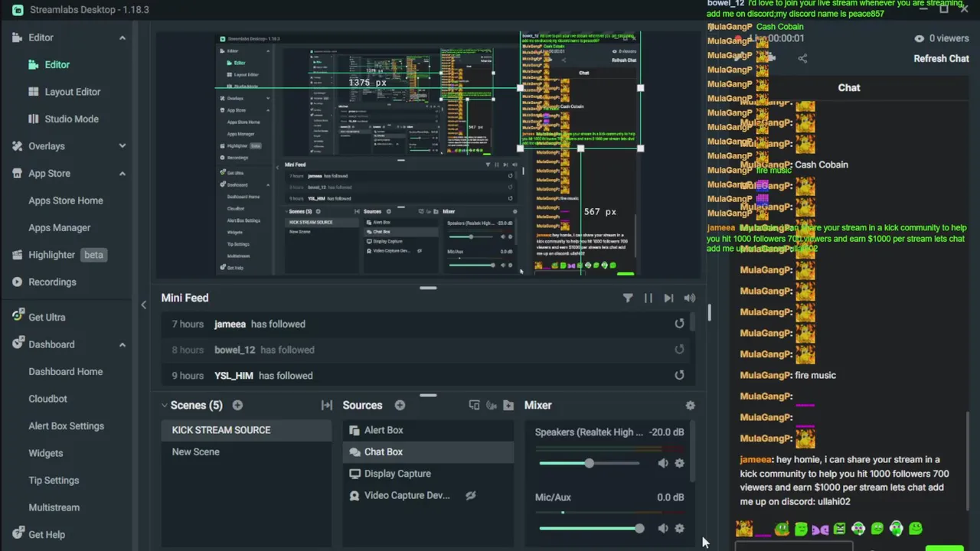Collapse the Editor sidebar section
Image resolution: width=980 pixels, height=551 pixels.
pos(122,37)
